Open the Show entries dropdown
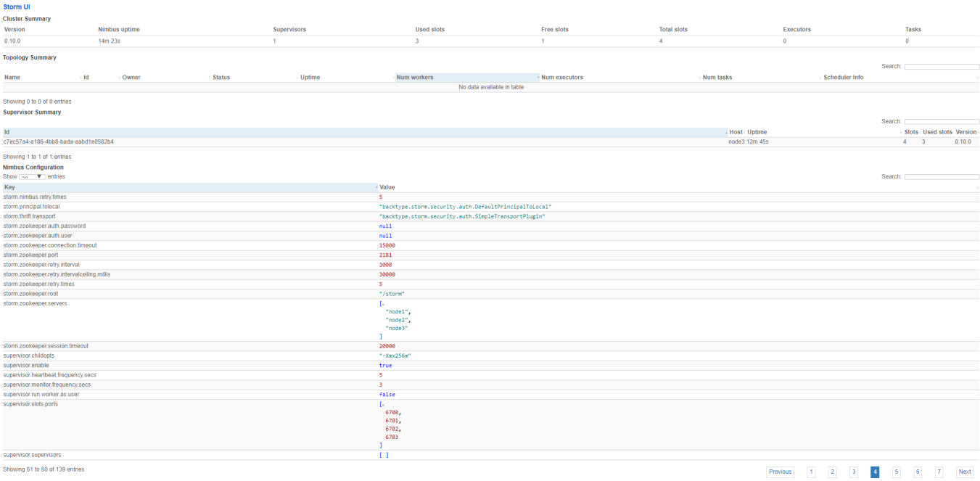 pos(32,177)
